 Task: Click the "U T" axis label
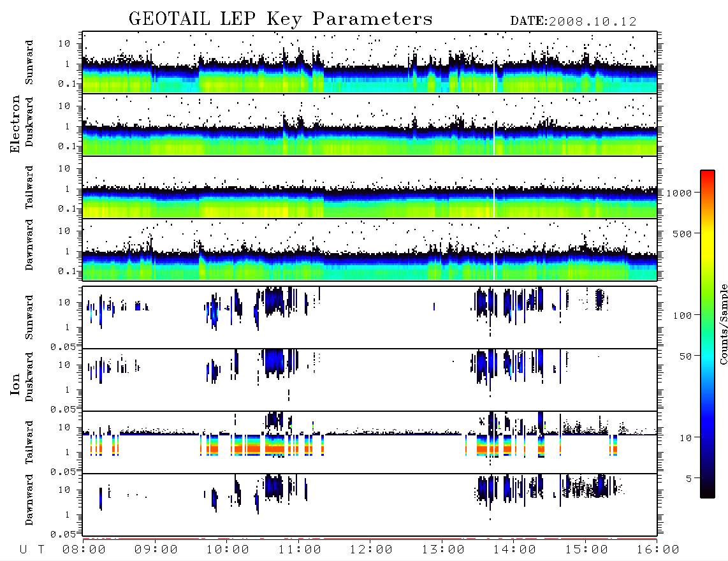tap(32, 550)
